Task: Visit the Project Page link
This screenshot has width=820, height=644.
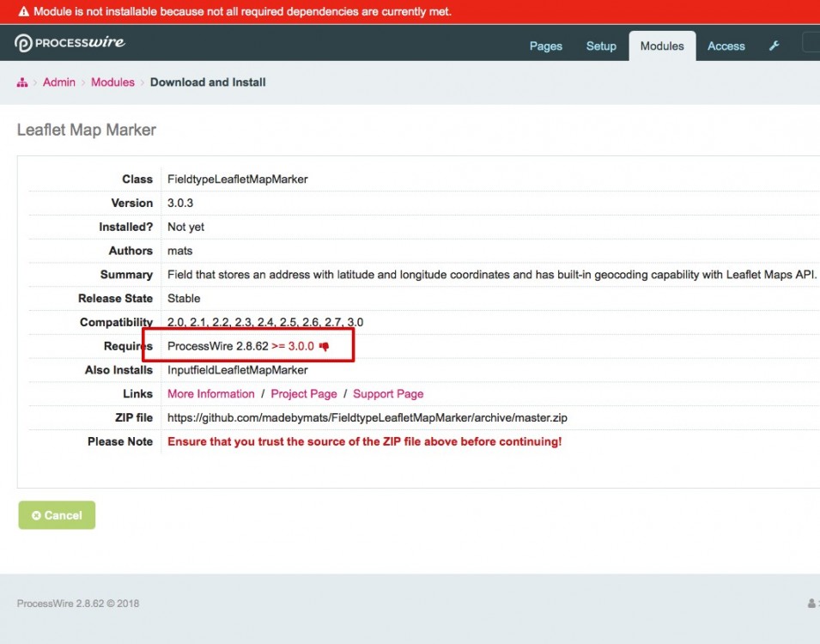Action: 303,394
